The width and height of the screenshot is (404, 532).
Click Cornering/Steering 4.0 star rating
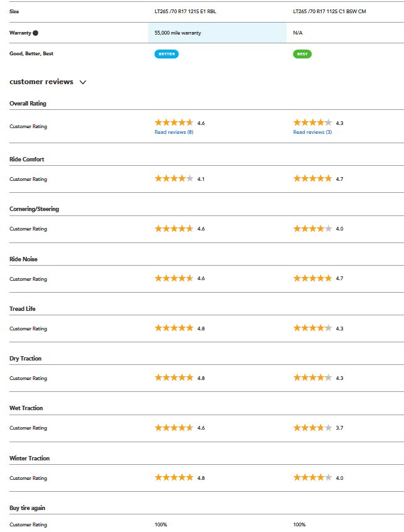[312, 229]
